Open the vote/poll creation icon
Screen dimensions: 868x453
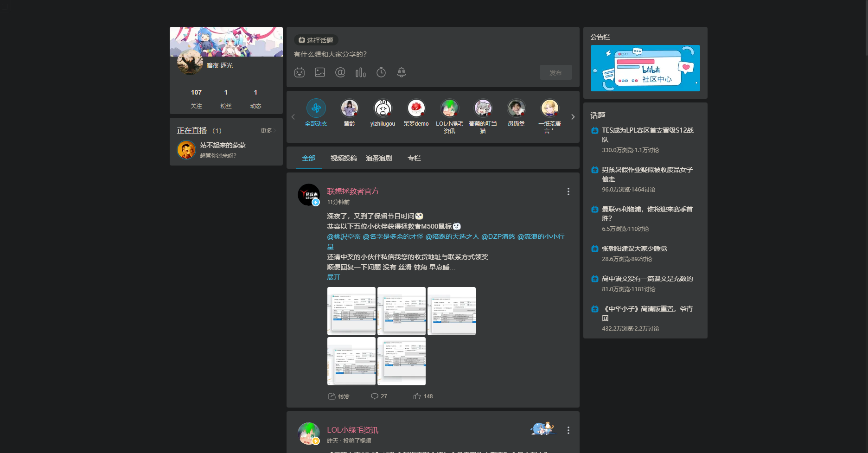pos(361,72)
